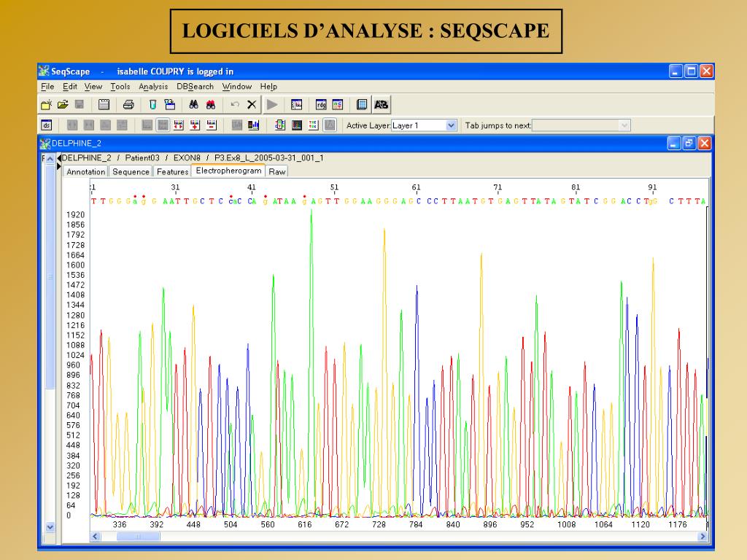Viewport: 747px width, 560px height.
Task: Click the icon with red left-right arrows
Action: coord(179,125)
